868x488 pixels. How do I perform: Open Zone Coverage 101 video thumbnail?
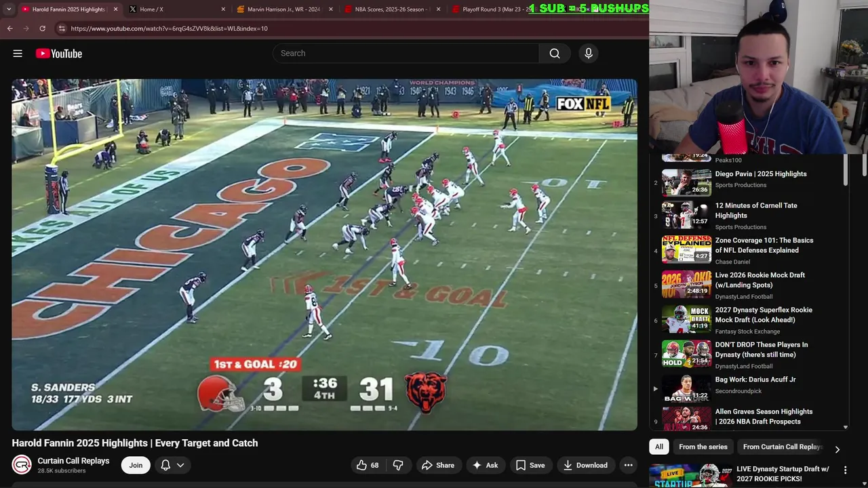[x=686, y=248]
